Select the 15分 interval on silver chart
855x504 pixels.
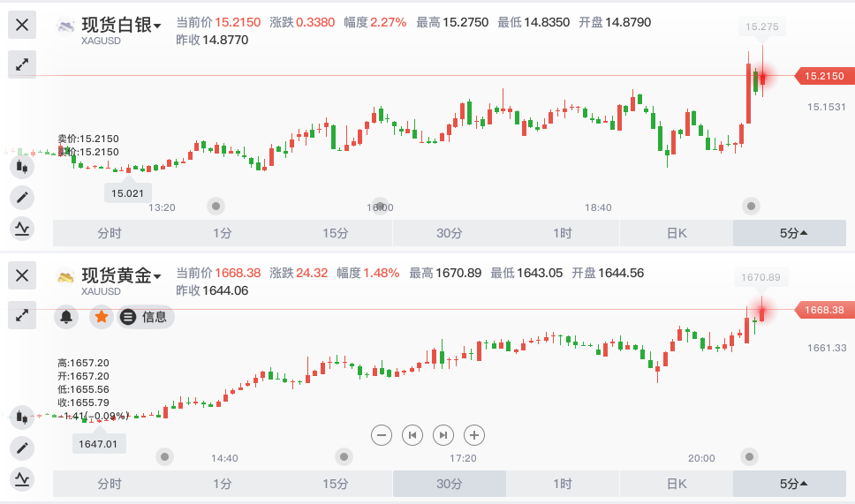pos(336,233)
